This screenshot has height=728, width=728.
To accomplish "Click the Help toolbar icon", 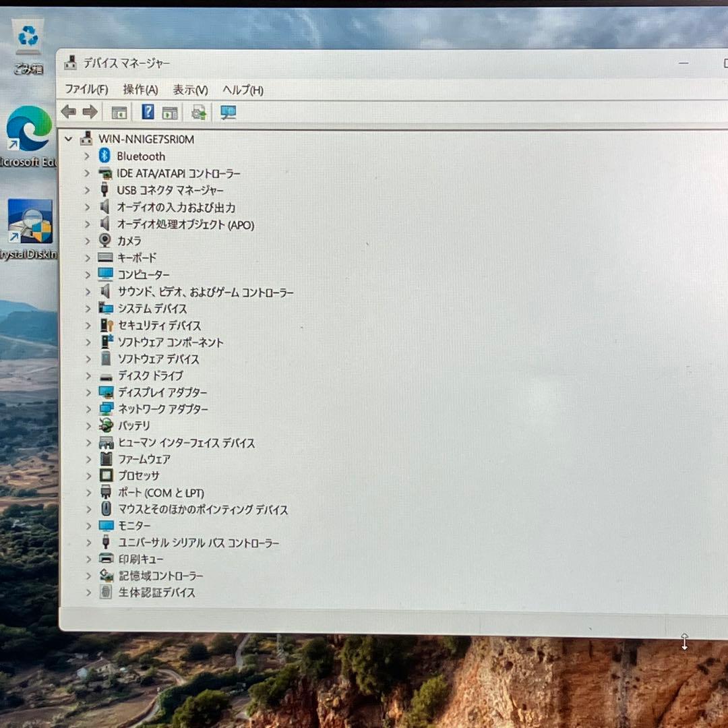I will point(147,112).
